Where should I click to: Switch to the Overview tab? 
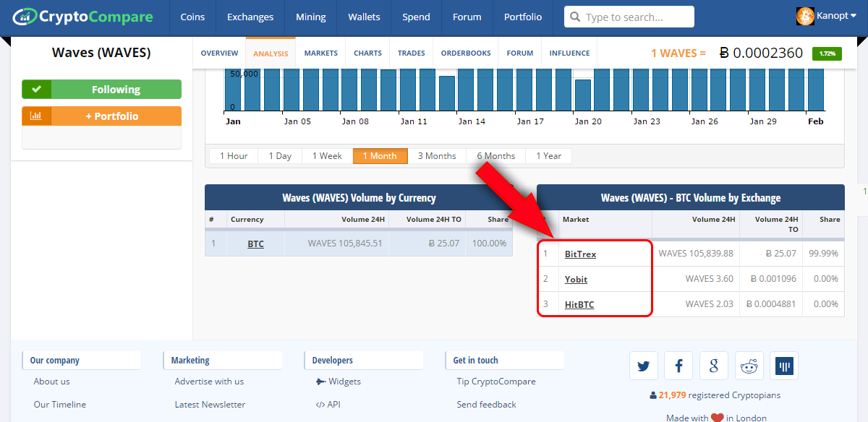[x=219, y=53]
